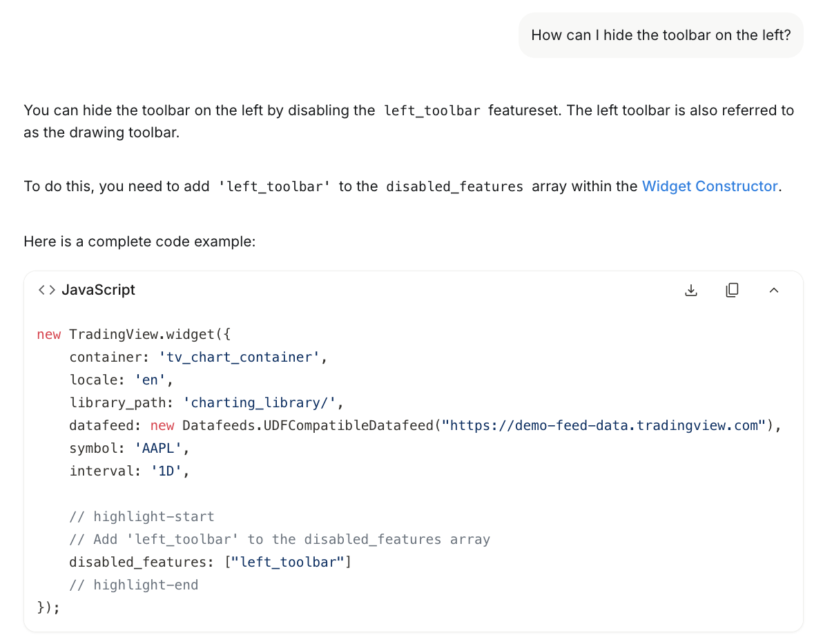Open the Widget Constructor link

coord(710,186)
